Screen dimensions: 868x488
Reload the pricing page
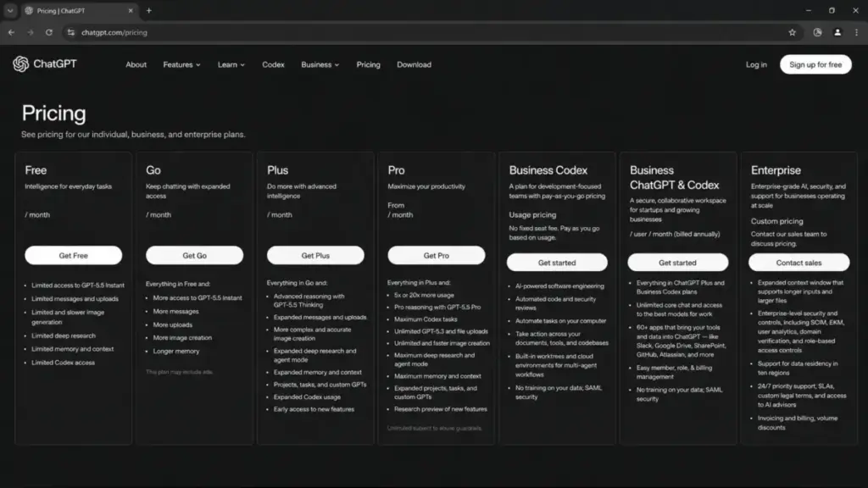click(48, 33)
